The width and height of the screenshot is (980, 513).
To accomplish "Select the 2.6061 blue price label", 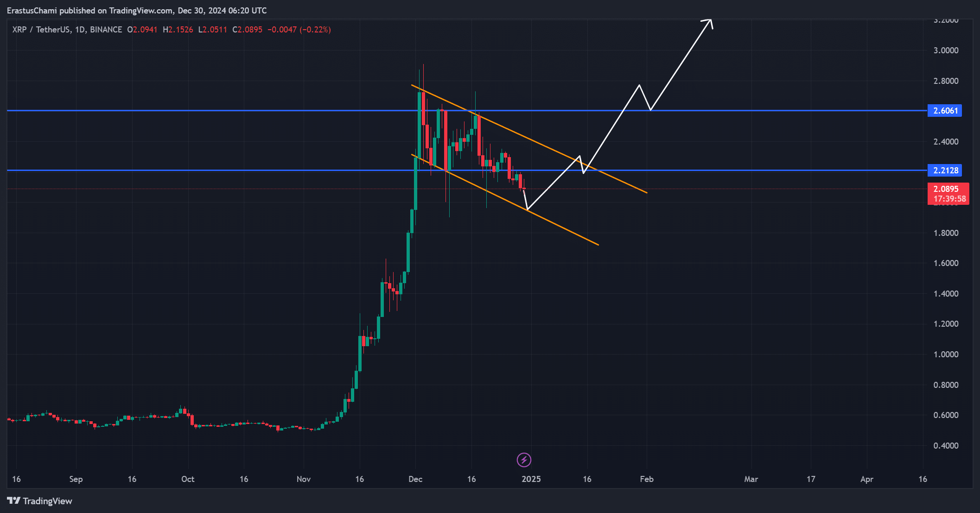I will [x=945, y=110].
